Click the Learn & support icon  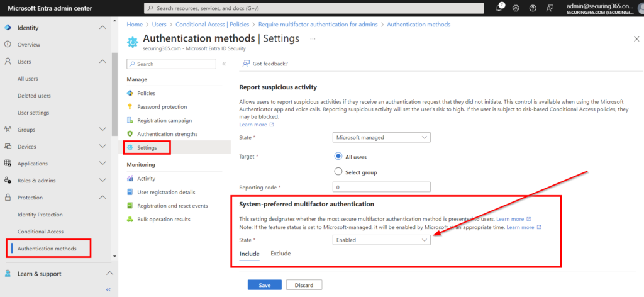8,274
